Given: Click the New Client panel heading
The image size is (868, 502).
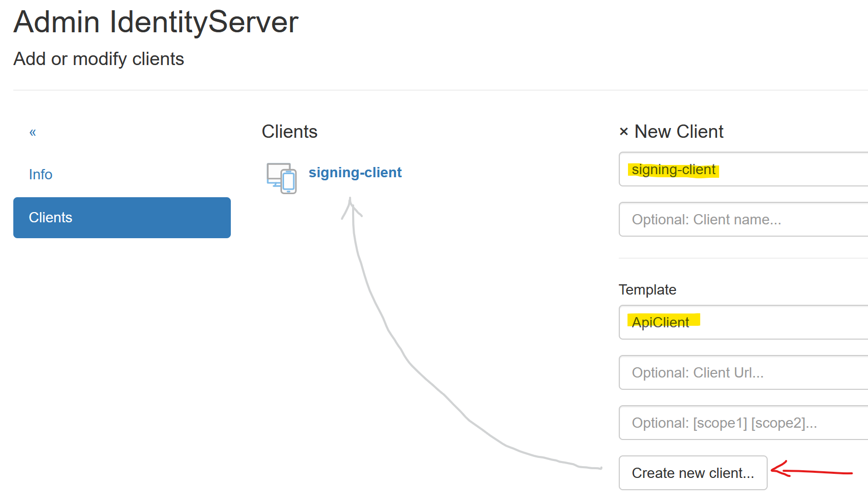Looking at the screenshot, I should (x=679, y=132).
